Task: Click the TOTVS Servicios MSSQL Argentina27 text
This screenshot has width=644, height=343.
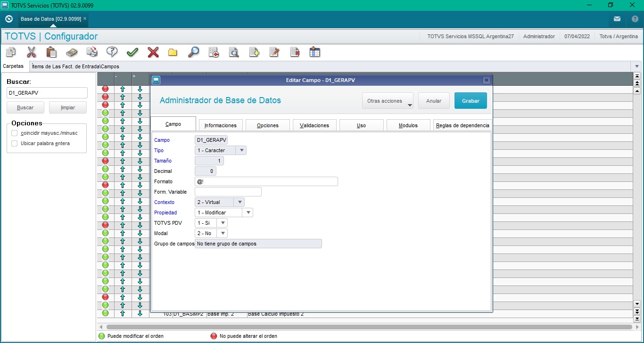Action: [470, 36]
